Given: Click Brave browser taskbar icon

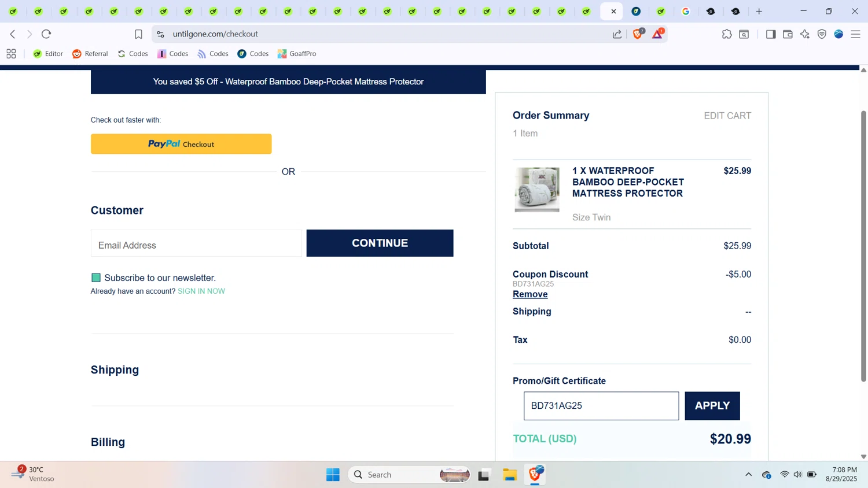Looking at the screenshot, I should pos(535,475).
